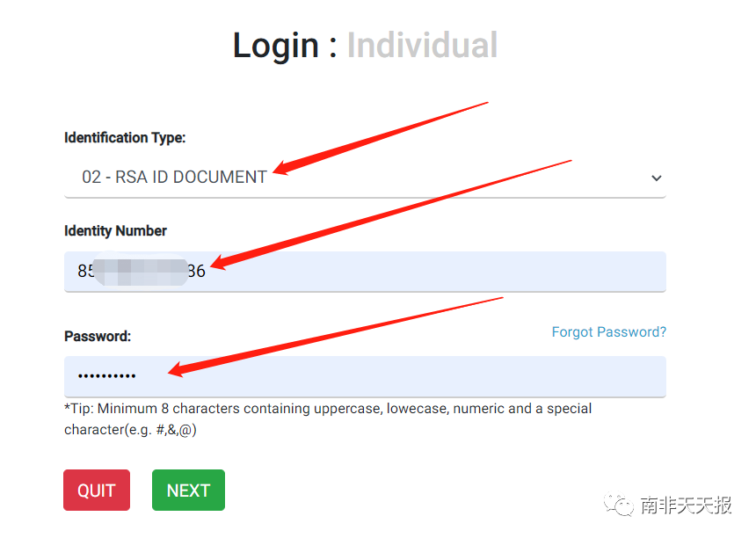Click the password tip text
This screenshot has width=756, height=538.
click(328, 418)
